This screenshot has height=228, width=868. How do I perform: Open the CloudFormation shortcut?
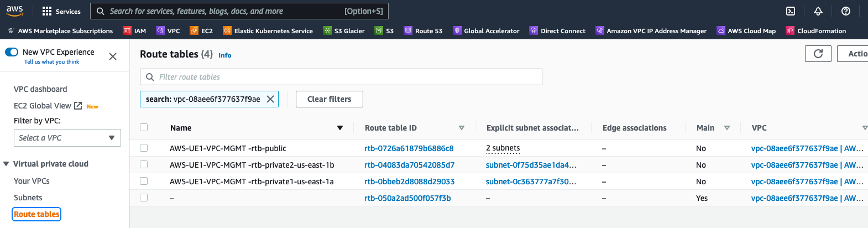pyautogui.click(x=816, y=31)
